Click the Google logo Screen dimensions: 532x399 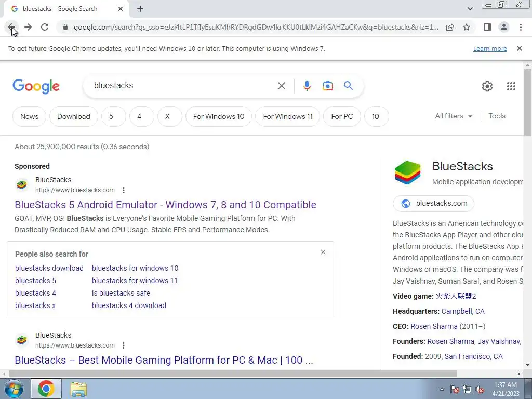(36, 86)
